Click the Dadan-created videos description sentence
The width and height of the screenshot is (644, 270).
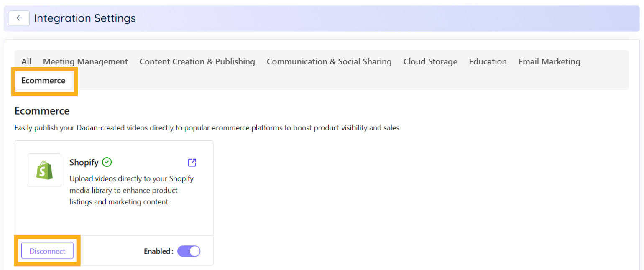[207, 128]
